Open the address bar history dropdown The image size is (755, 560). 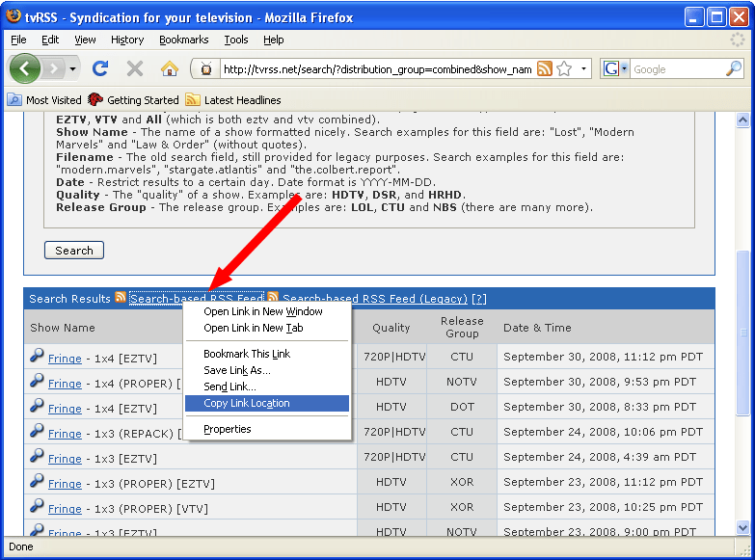(583, 69)
